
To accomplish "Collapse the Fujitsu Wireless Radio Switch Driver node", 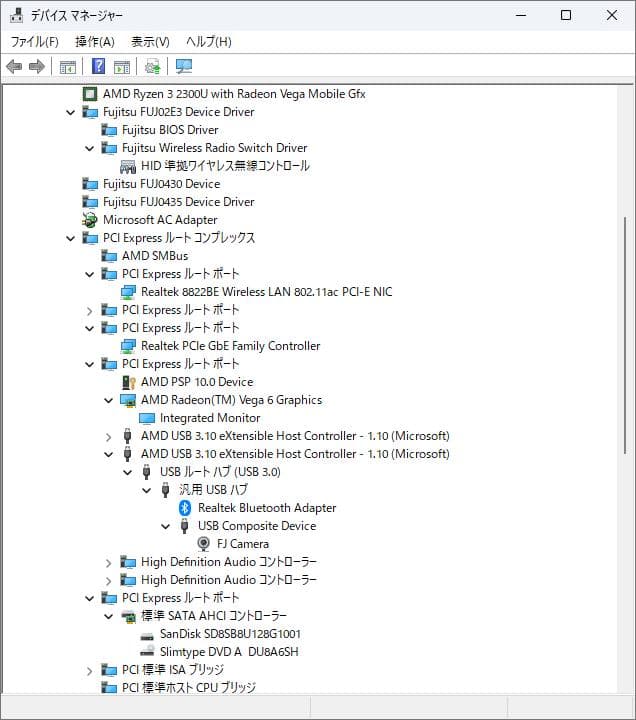I will [90, 148].
